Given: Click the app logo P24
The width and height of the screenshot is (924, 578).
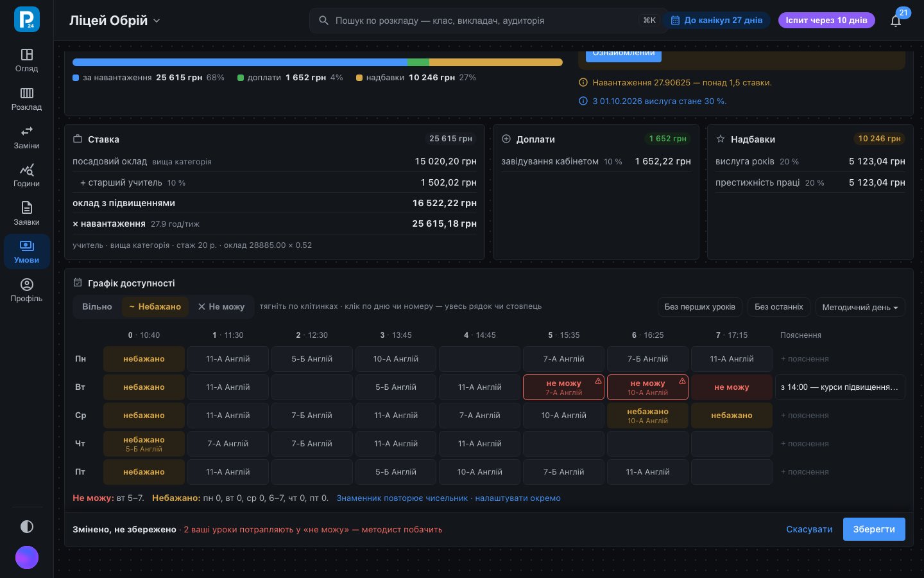Looking at the screenshot, I should (x=27, y=19).
